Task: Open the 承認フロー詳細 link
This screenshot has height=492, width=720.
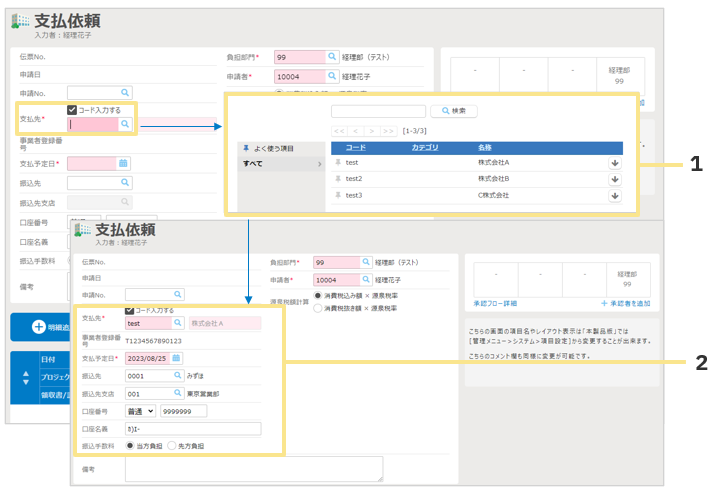Action: click(495, 302)
